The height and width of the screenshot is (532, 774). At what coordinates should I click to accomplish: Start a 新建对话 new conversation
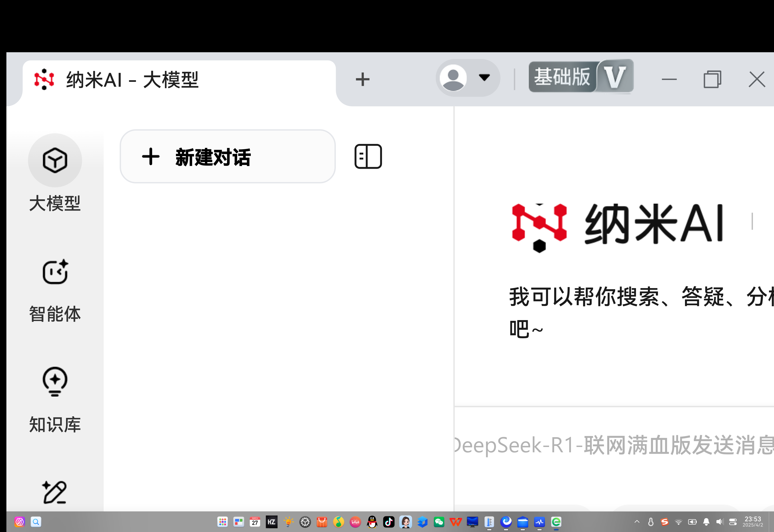[x=228, y=157]
